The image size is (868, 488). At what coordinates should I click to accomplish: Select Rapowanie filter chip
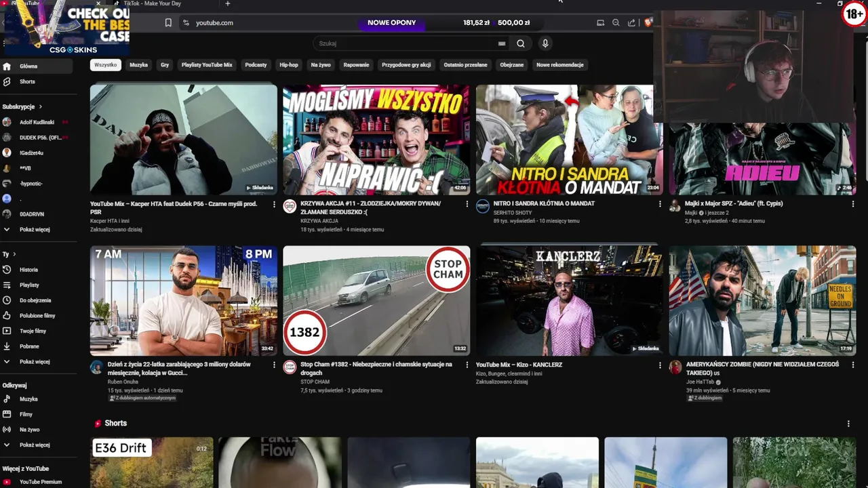(x=356, y=65)
